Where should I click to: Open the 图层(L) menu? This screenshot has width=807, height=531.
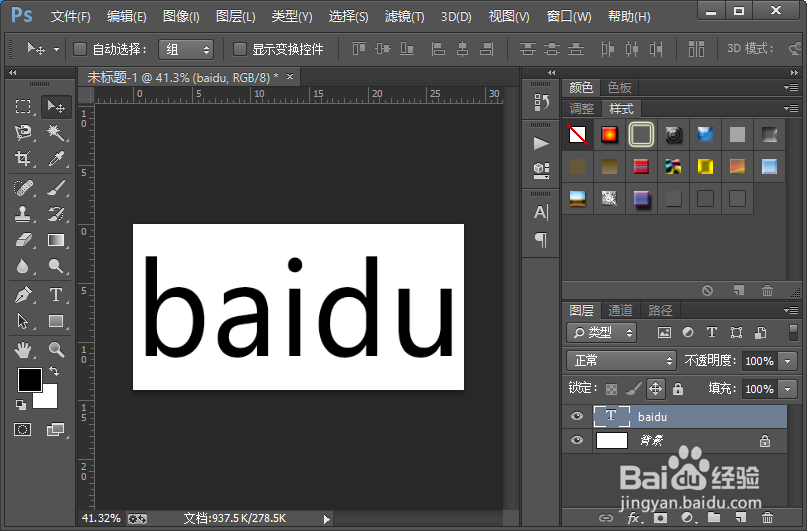click(236, 17)
